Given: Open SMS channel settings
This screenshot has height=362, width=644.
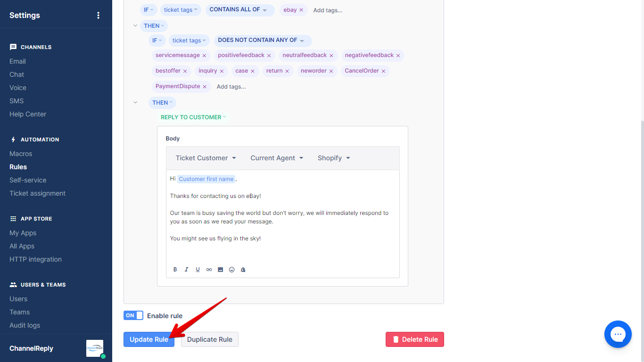Looking at the screenshot, I should point(17,101).
